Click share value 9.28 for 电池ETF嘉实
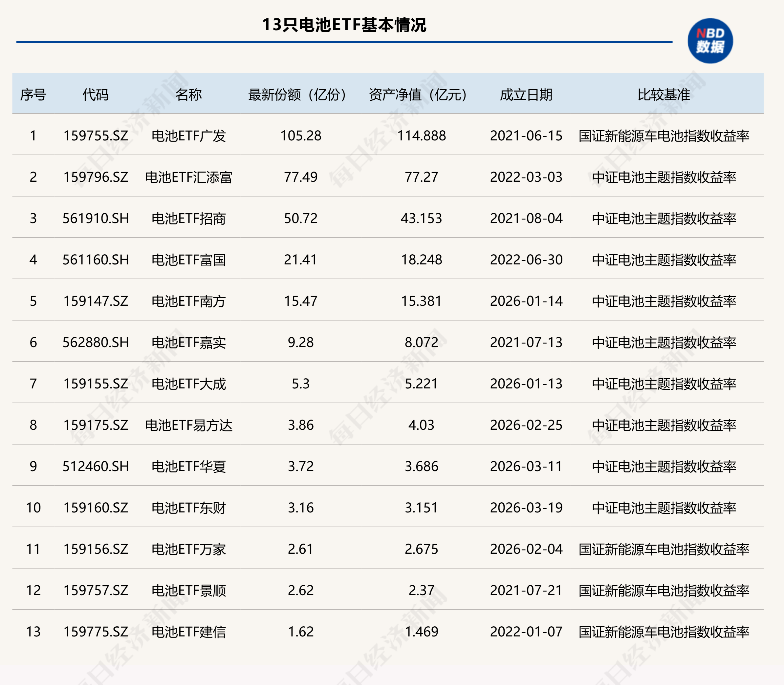784x685 pixels. (x=301, y=342)
